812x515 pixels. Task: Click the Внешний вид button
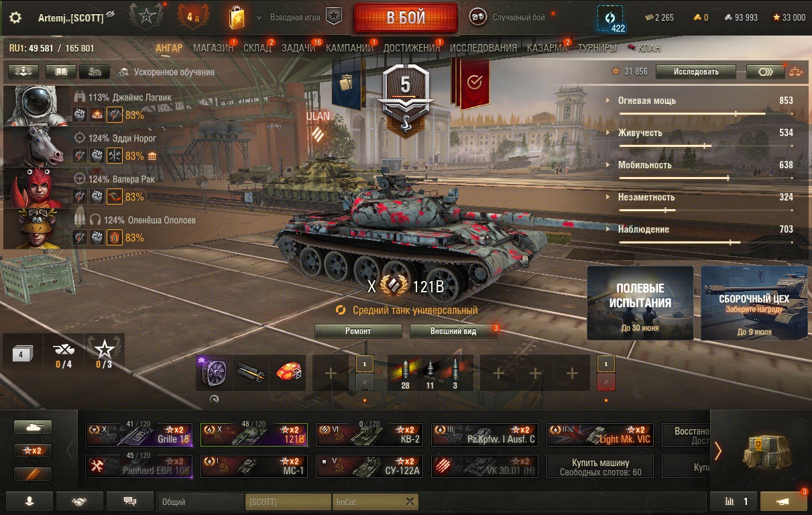(x=453, y=331)
